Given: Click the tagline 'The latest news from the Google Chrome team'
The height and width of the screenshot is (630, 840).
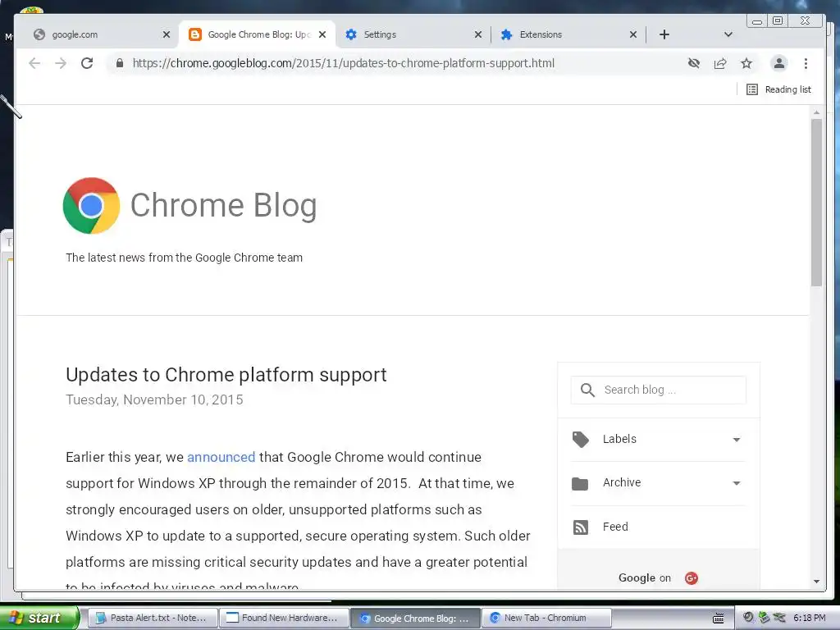Looking at the screenshot, I should click(x=184, y=258).
